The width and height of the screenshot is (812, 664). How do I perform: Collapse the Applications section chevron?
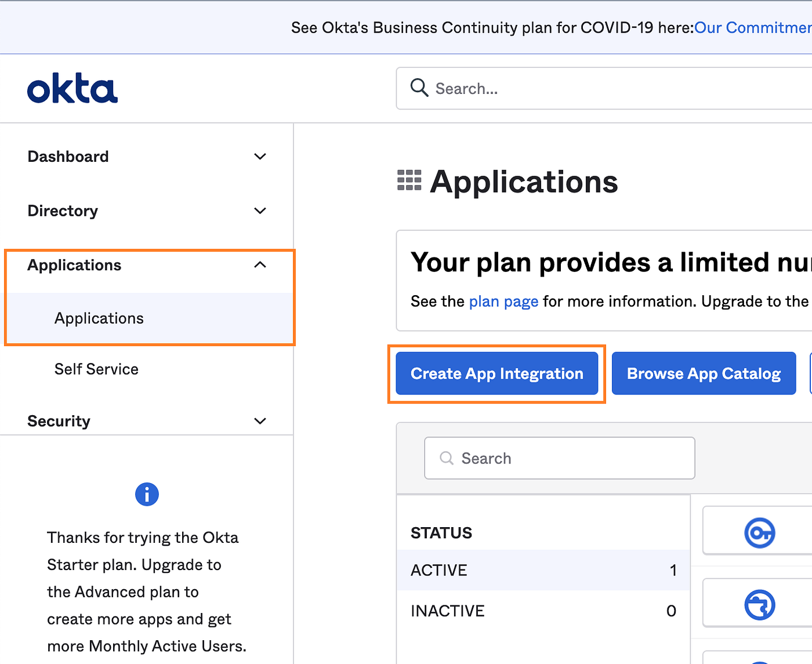pos(260,264)
